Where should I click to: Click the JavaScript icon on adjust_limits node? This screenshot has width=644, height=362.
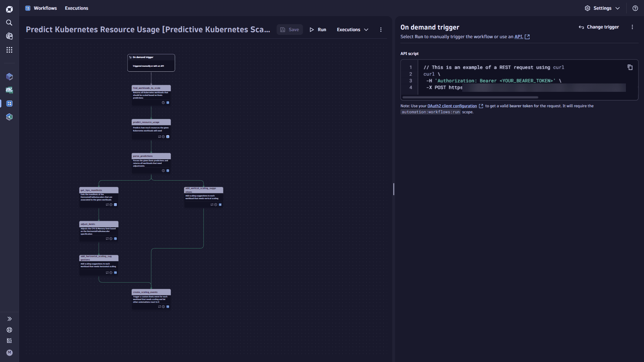pyautogui.click(x=115, y=239)
